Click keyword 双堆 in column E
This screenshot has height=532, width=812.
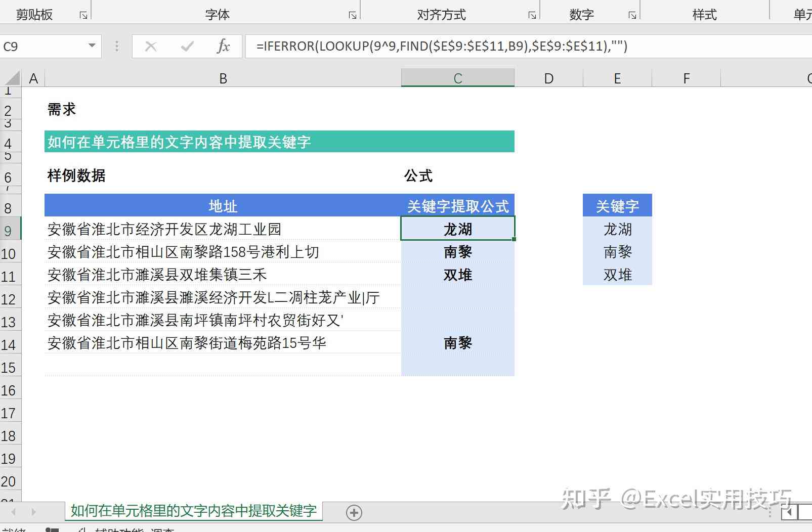[617, 275]
